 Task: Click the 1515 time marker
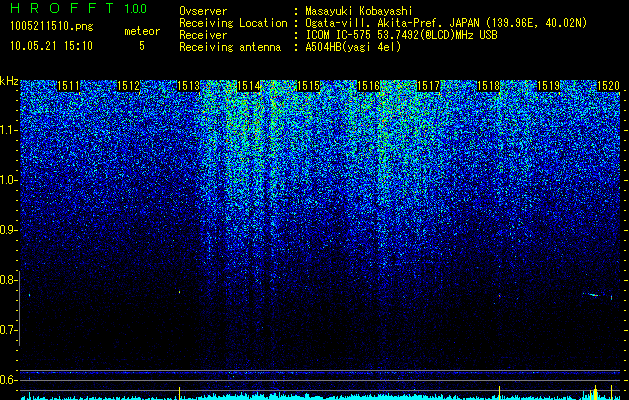308,86
